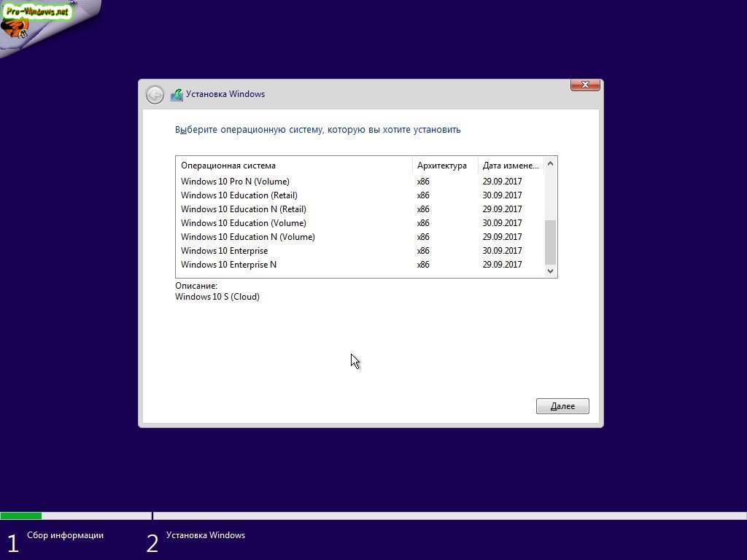
Task: Select Windows 10 Education N (Volume)
Action: pyautogui.click(x=360, y=237)
